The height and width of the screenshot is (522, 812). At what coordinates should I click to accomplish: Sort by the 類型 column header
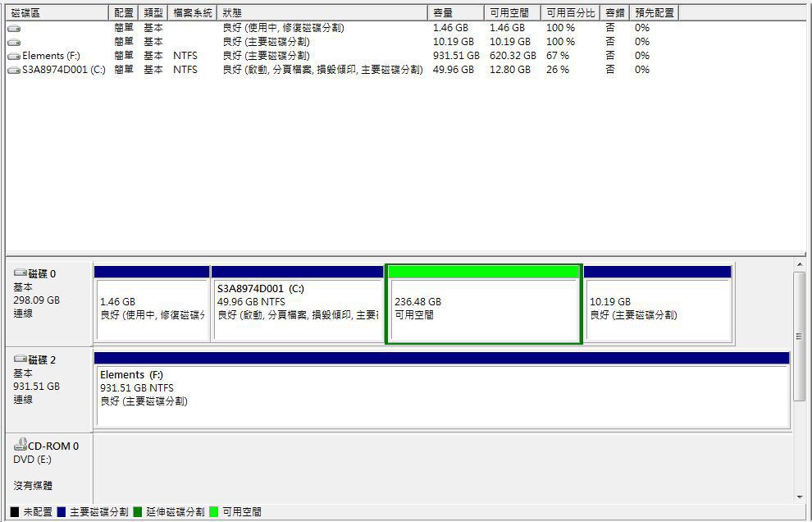(x=153, y=13)
